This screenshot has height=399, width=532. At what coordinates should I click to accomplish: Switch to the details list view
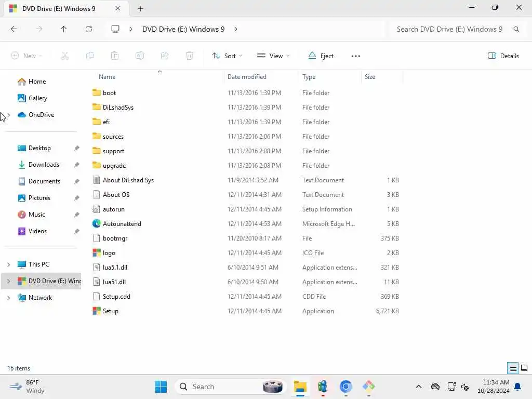tap(513, 368)
